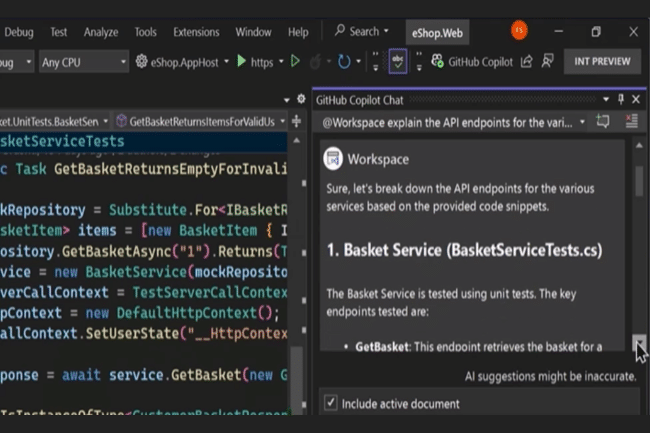The image size is (650, 433).
Task: Click the eShop.Web solution name label
Action: [x=437, y=33]
